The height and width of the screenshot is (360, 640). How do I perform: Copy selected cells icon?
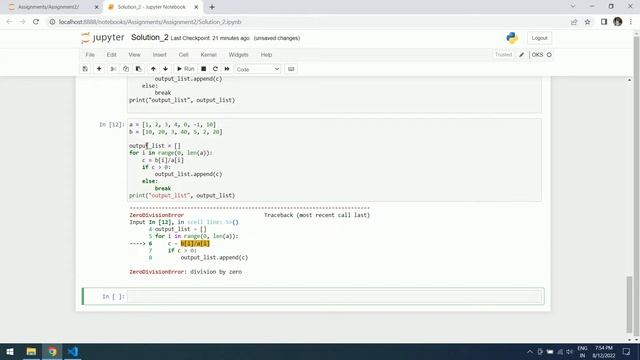(126, 69)
